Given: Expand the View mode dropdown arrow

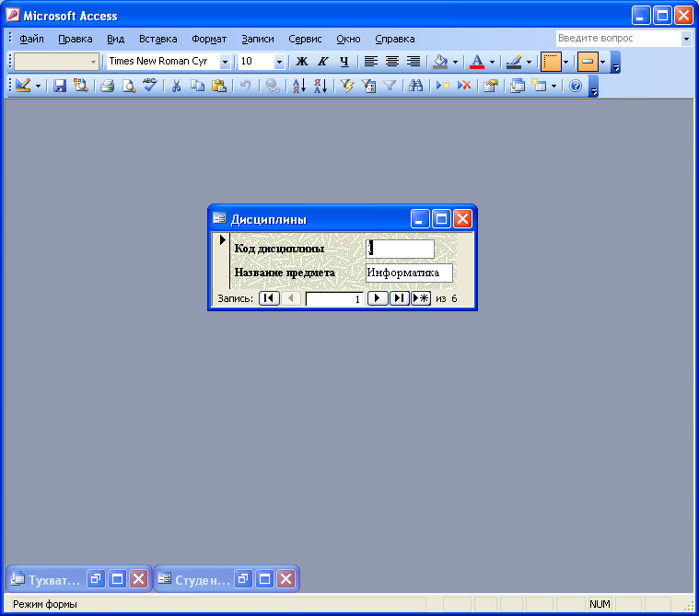Looking at the screenshot, I should [x=38, y=86].
